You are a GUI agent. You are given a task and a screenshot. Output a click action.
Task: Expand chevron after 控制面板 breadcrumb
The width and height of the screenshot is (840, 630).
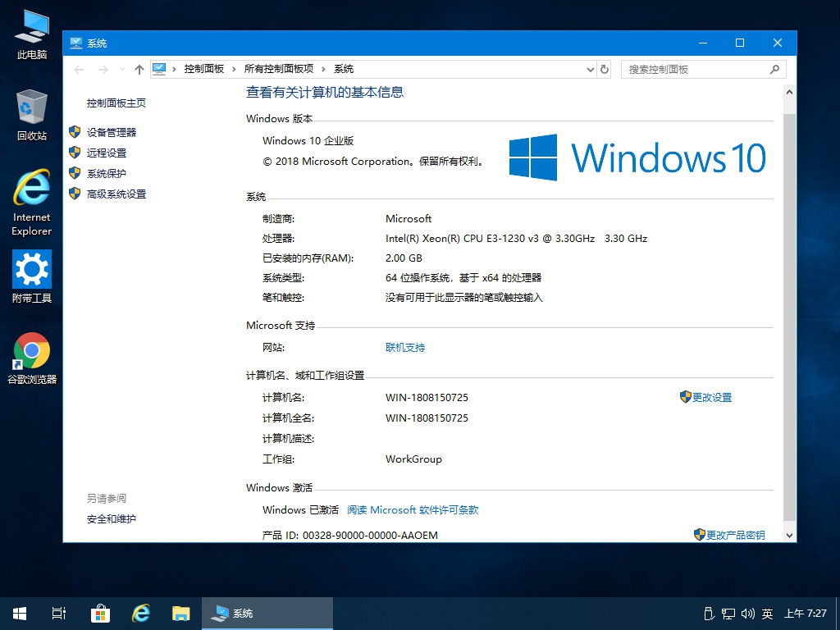click(234, 69)
